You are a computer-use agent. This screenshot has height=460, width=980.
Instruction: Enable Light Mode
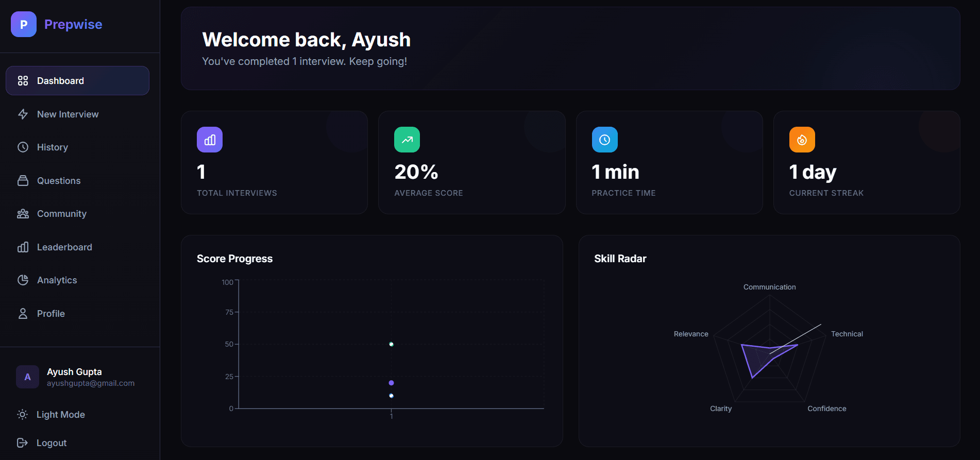coord(60,414)
